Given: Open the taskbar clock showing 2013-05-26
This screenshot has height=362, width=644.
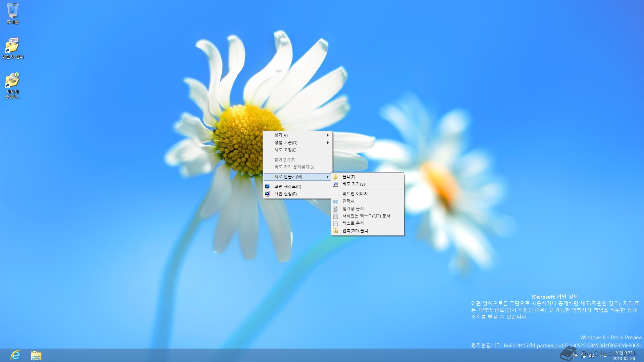Looking at the screenshot, I should 624,356.
